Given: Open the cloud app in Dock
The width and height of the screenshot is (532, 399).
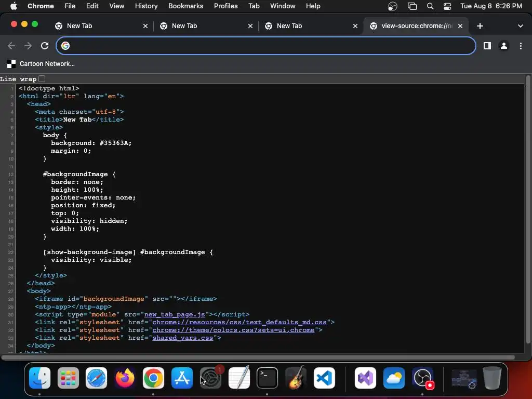Looking at the screenshot, I should [x=394, y=378].
